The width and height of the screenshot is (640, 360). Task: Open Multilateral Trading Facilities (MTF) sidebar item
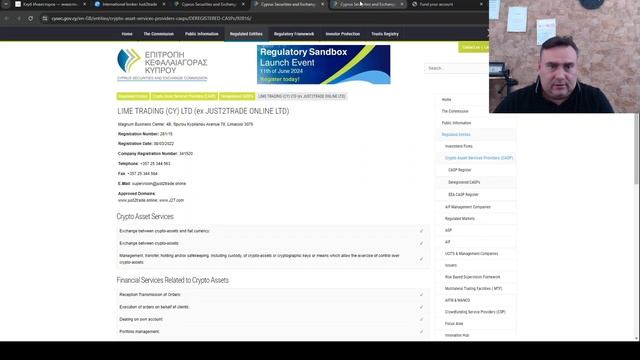click(473, 289)
